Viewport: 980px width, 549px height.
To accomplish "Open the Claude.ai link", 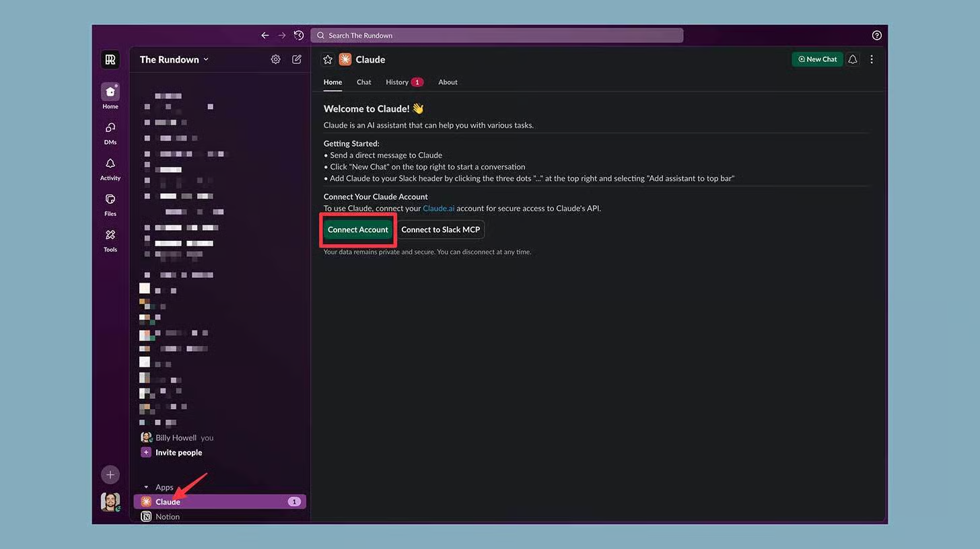I will (x=439, y=209).
